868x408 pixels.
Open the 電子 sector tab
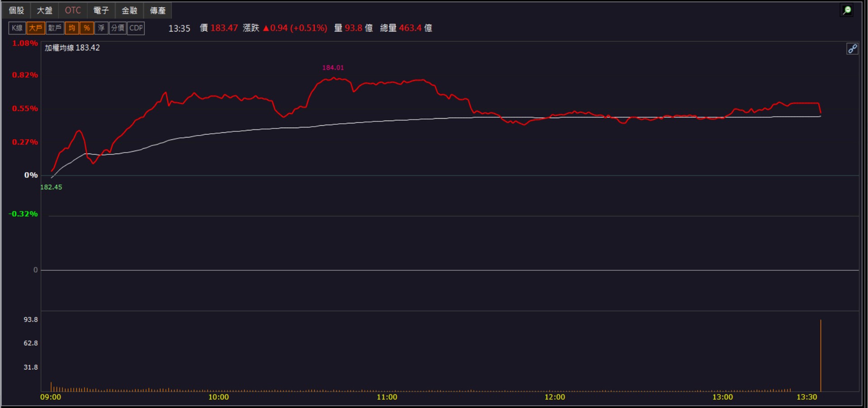point(101,10)
